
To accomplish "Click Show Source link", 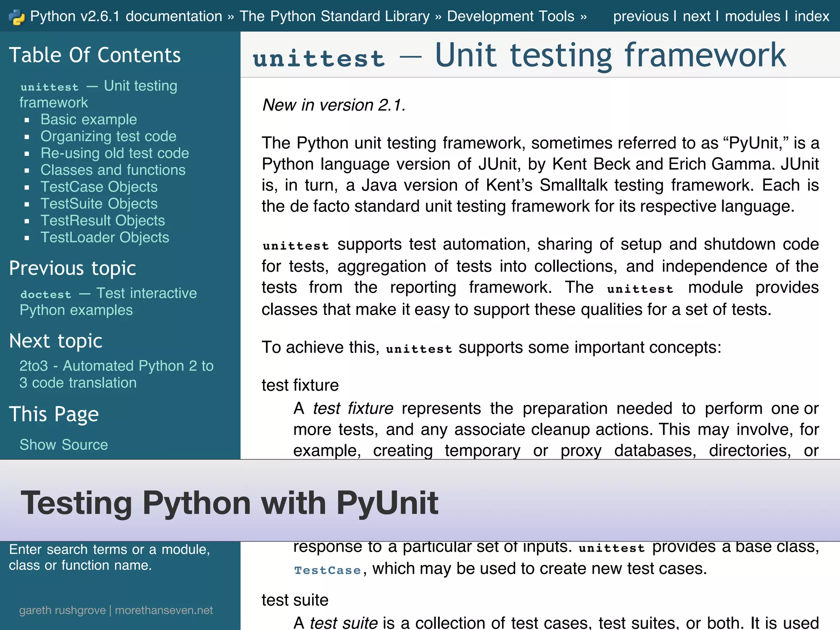I will [64, 445].
